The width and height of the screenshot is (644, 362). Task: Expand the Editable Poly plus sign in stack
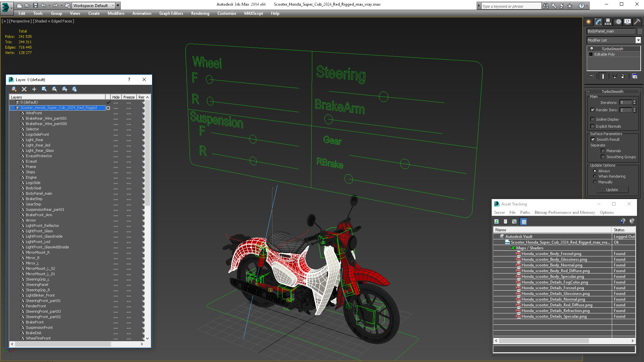pos(591,54)
